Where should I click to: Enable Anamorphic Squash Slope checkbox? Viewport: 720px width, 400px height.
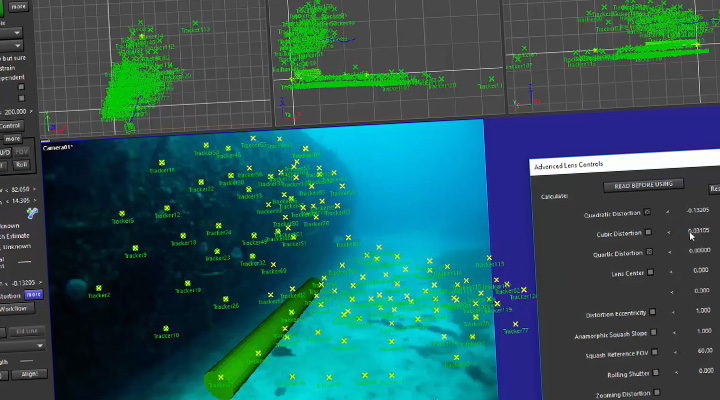coord(653,332)
